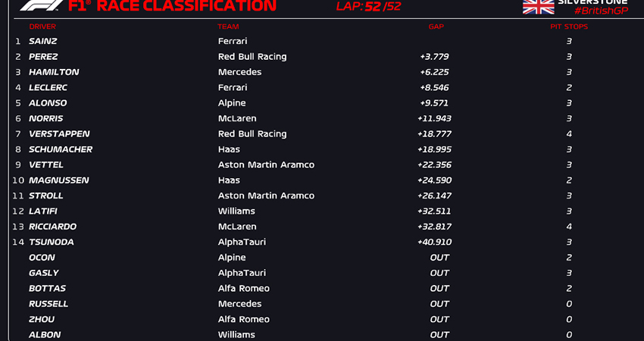Click the LAP: 52/52 indicator
The height and width of the screenshot is (341, 644).
368,6
